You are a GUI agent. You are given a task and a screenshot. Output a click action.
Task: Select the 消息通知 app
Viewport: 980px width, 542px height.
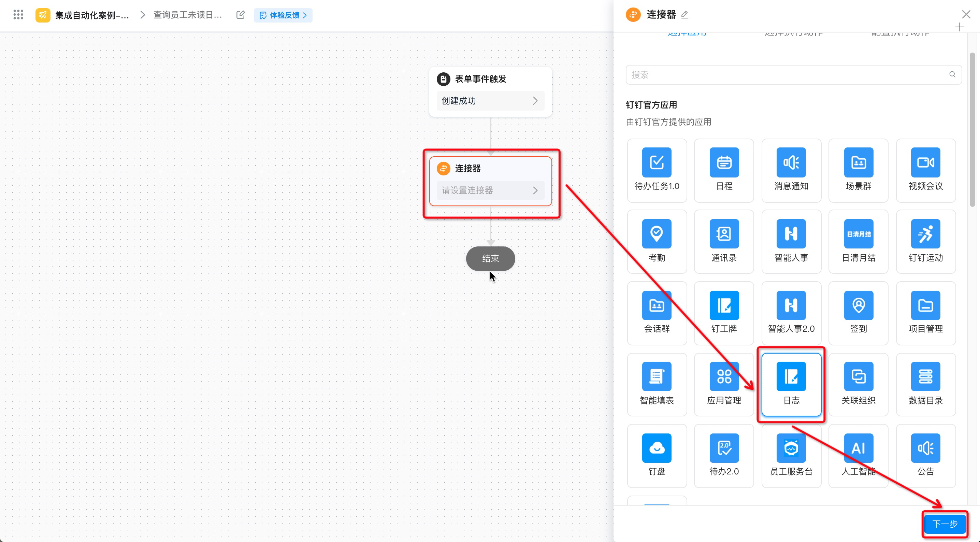(791, 170)
